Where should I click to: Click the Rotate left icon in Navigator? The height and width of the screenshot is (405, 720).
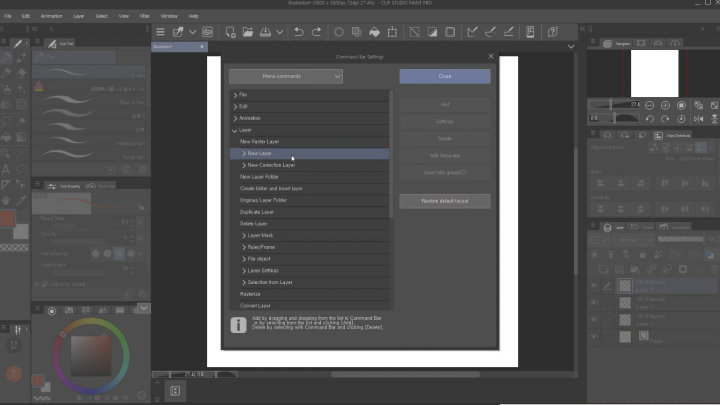tap(649, 119)
